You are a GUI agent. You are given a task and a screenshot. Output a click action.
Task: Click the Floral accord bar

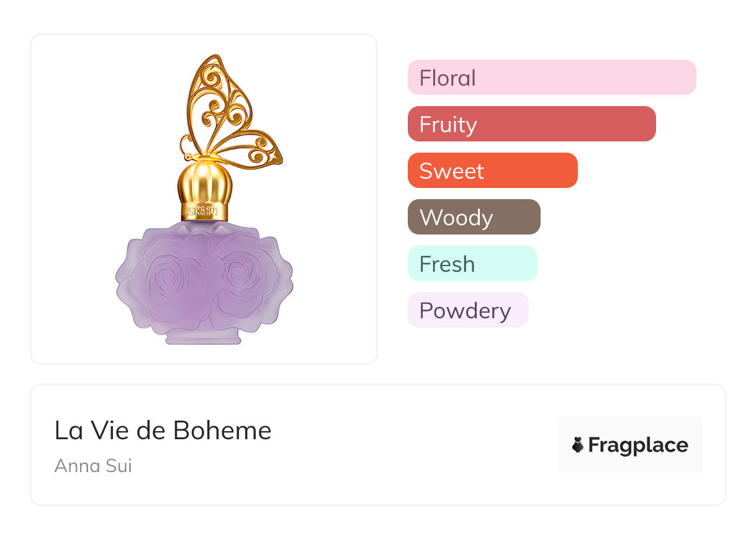tap(551, 78)
